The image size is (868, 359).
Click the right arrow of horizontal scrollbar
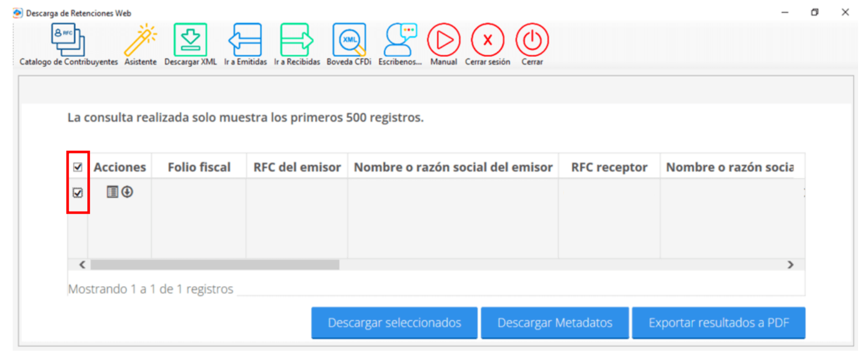click(791, 265)
